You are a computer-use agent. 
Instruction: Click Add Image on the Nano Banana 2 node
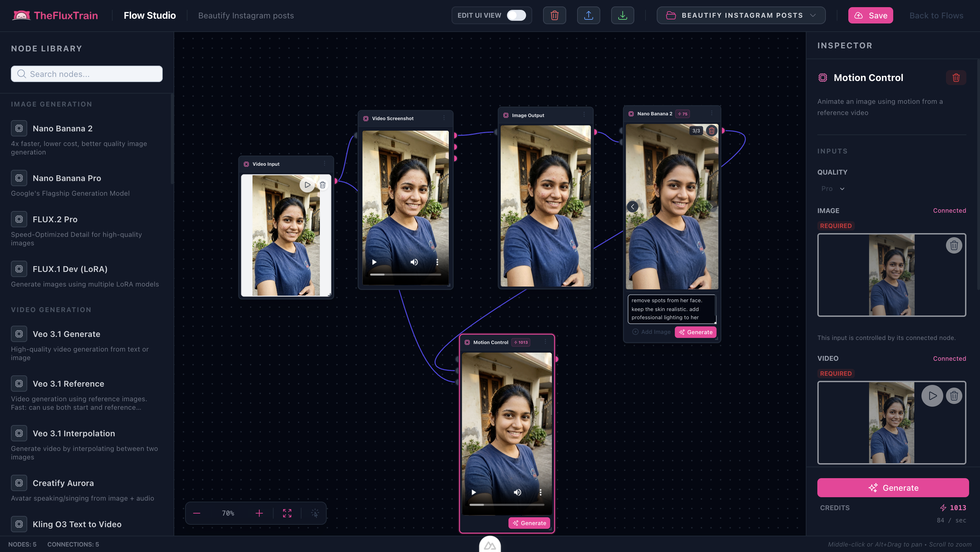651,332
